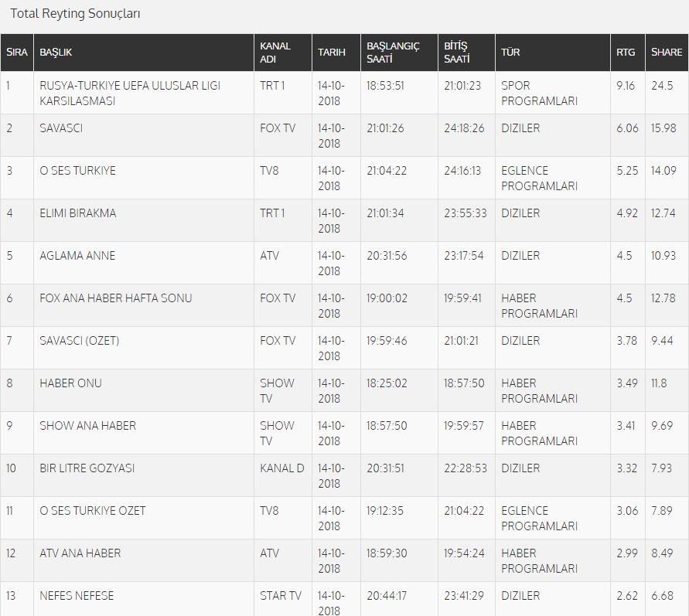
Task: Click the TARIH column header
Action: [x=336, y=53]
